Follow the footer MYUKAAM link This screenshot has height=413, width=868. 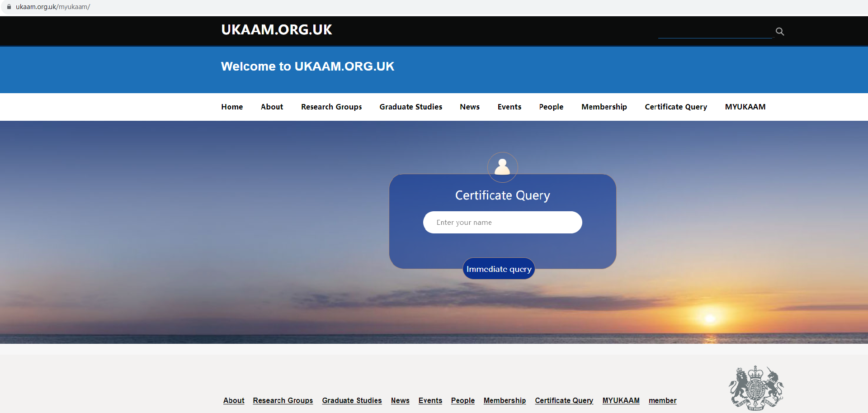click(621, 400)
